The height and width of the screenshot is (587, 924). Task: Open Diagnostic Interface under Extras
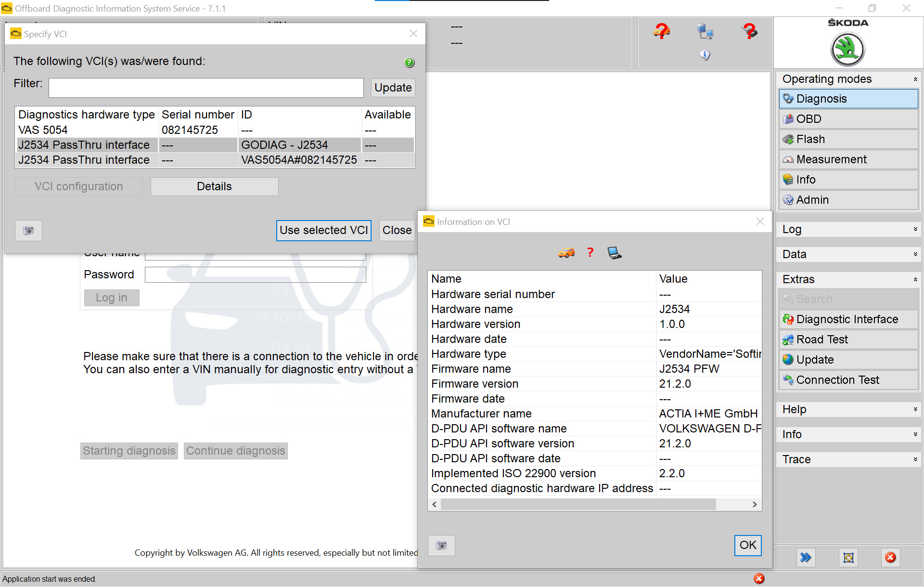click(x=848, y=319)
